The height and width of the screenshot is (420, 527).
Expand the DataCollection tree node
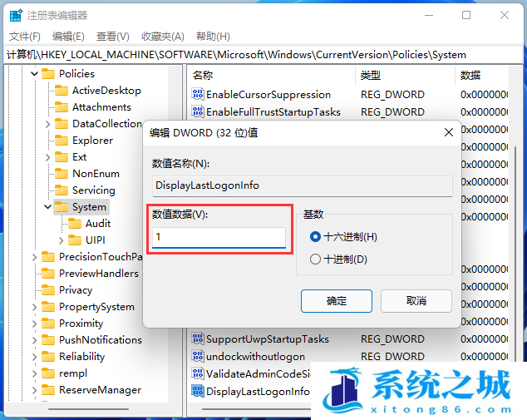47,124
